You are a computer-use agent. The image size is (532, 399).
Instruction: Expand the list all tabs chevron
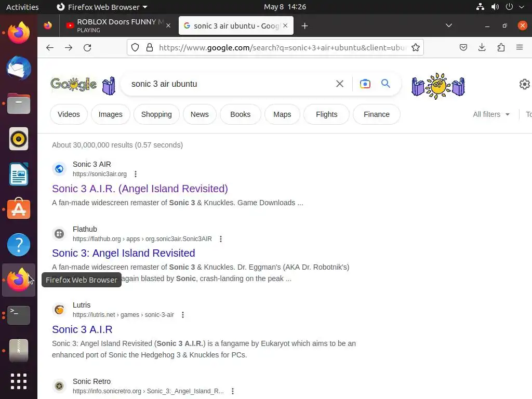tap(448, 25)
